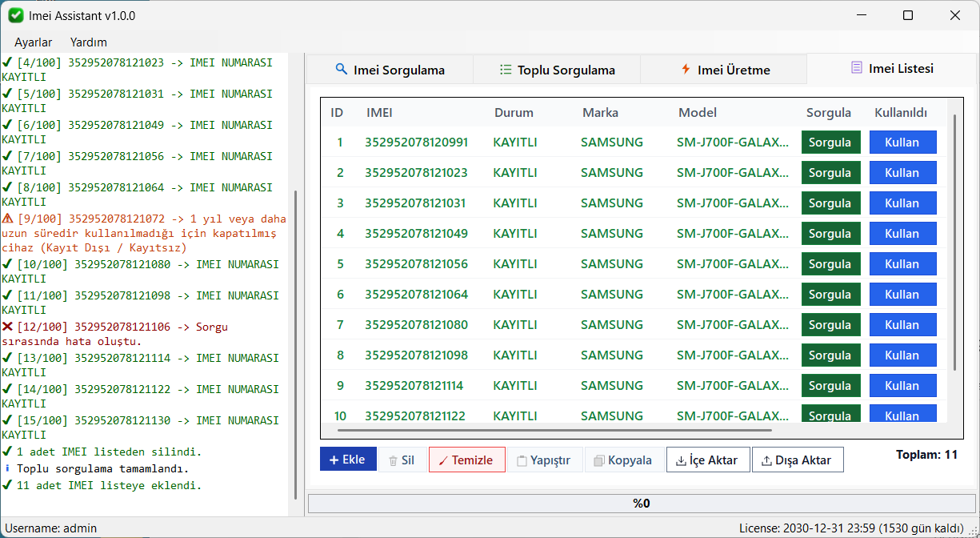Open the Ayarlar menu
Image resolution: width=980 pixels, height=538 pixels.
click(x=34, y=42)
